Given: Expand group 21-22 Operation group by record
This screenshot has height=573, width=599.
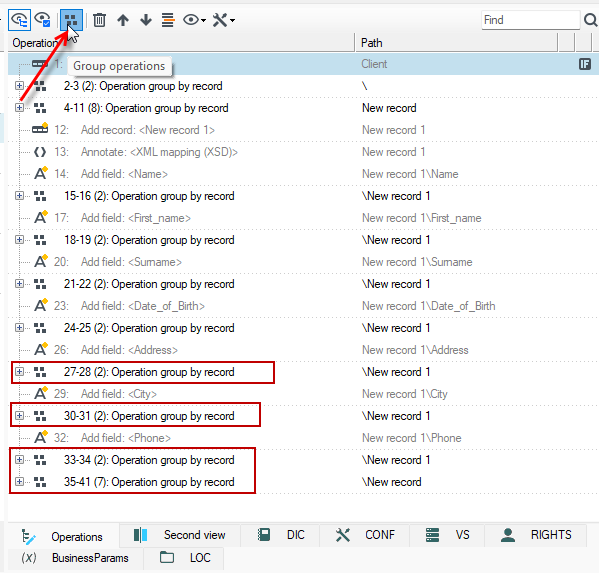Looking at the screenshot, I should coord(19,283).
